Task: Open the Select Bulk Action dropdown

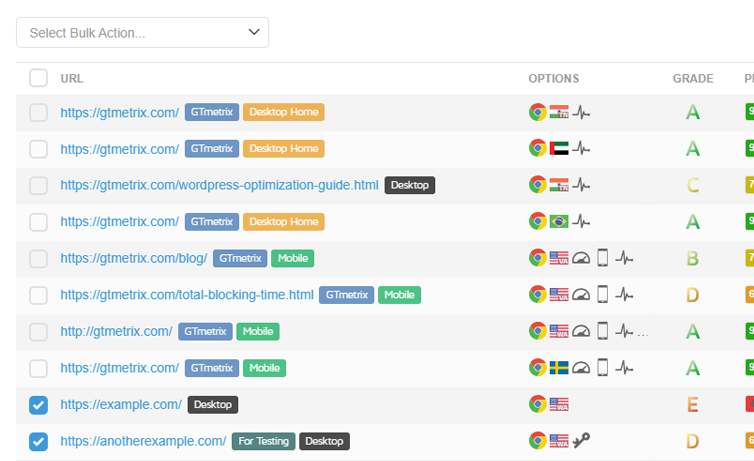Action: (142, 32)
